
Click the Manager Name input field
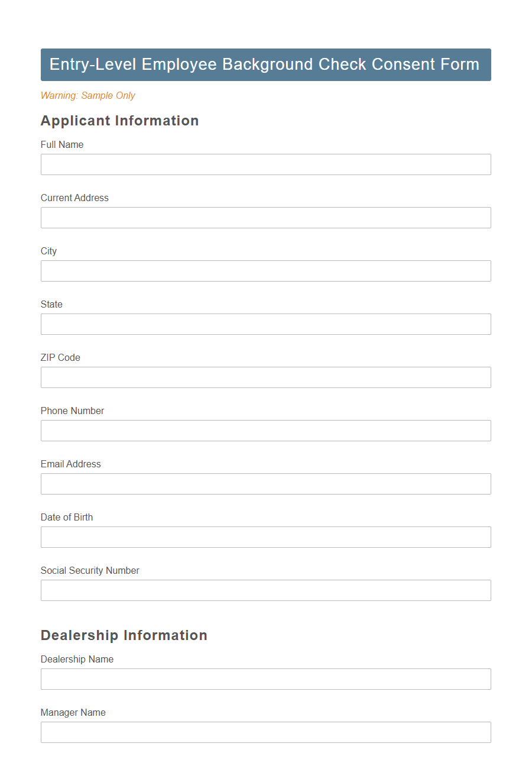click(265, 732)
